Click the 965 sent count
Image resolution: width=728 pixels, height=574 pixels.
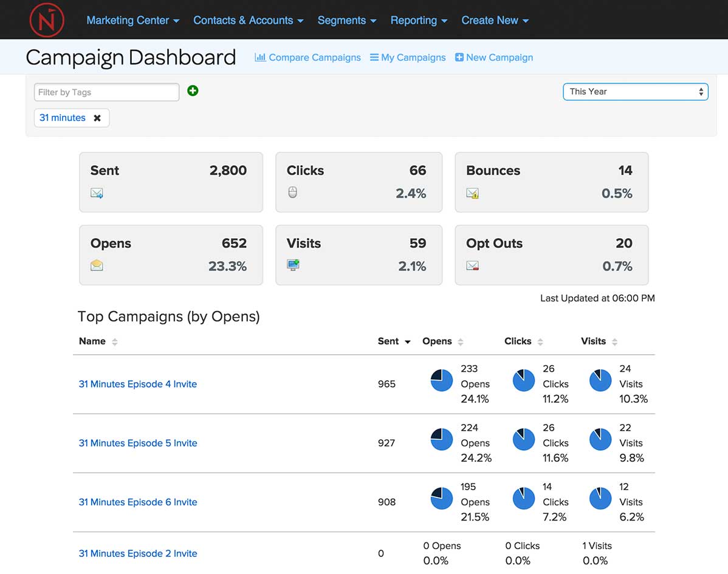point(386,384)
